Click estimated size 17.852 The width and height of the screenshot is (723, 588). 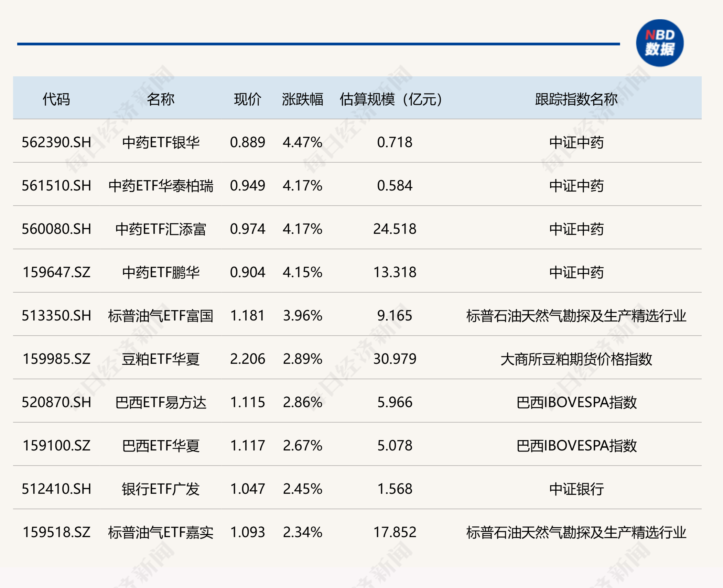click(x=395, y=532)
